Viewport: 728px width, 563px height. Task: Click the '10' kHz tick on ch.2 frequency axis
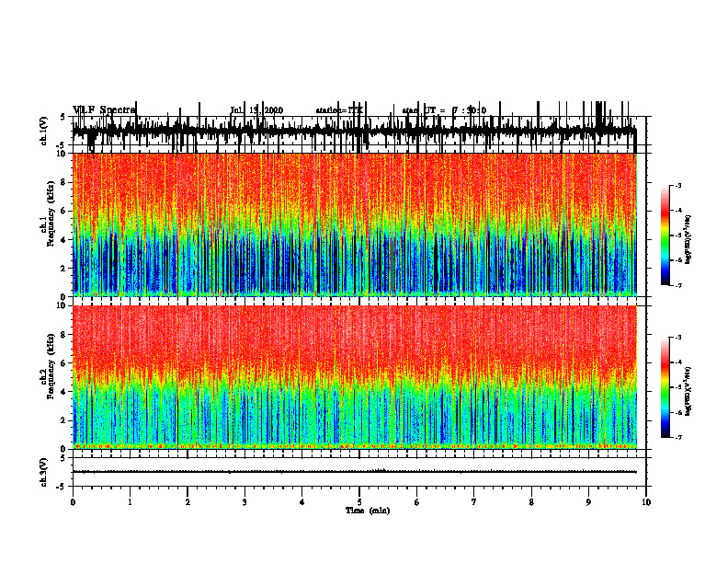(62, 305)
